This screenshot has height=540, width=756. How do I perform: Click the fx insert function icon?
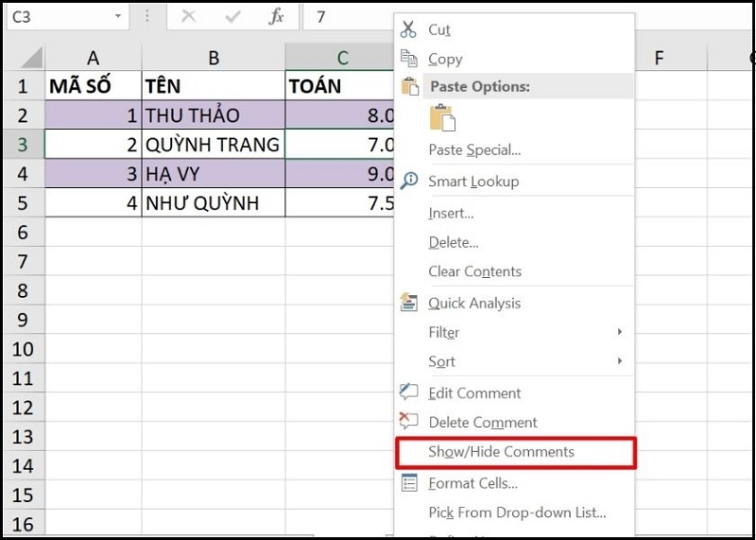pos(276,16)
